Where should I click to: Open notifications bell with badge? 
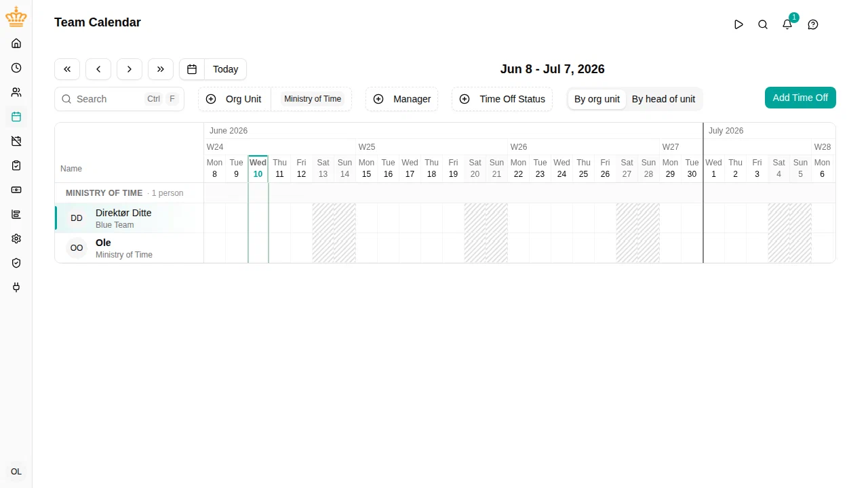787,24
